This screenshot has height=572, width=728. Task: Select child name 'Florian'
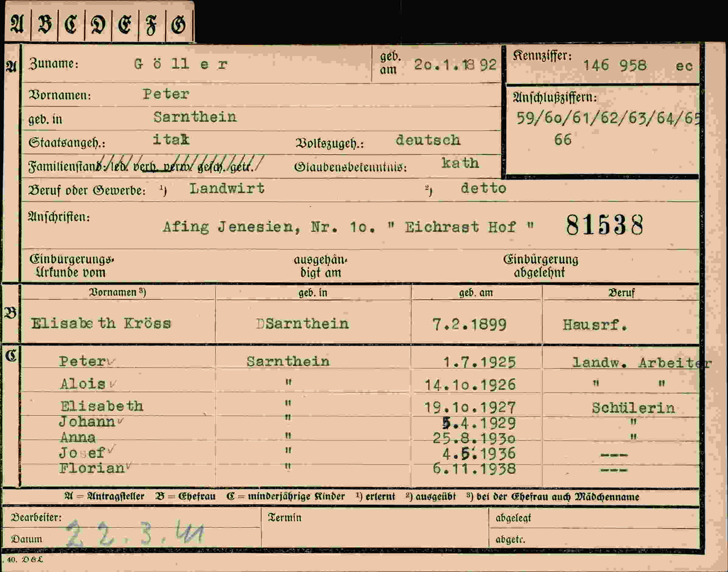(x=92, y=468)
